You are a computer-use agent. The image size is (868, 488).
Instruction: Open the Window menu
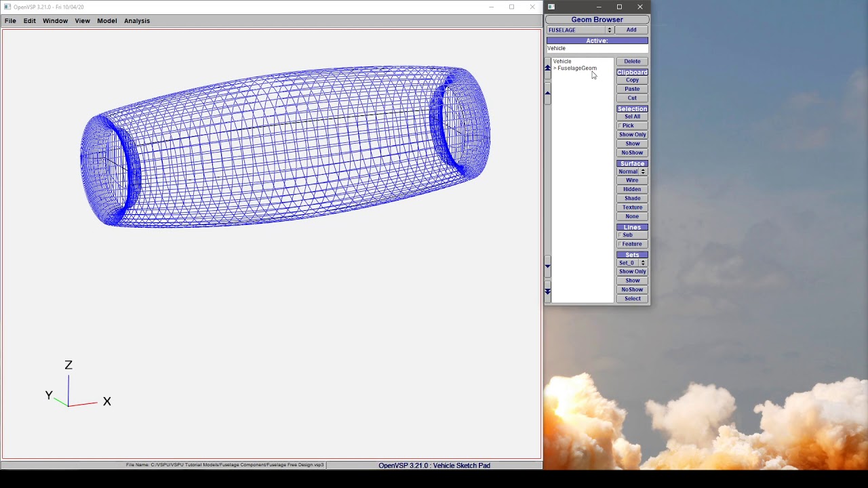55,21
